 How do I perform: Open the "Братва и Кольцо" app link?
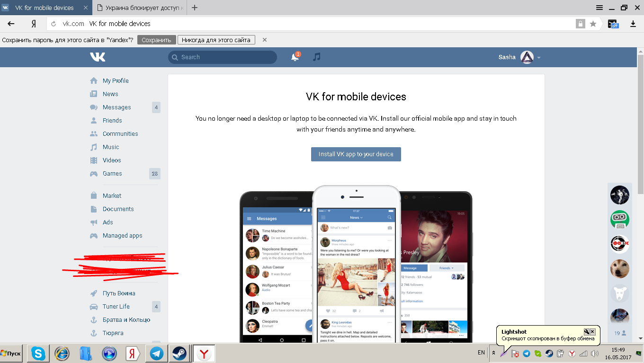click(126, 319)
